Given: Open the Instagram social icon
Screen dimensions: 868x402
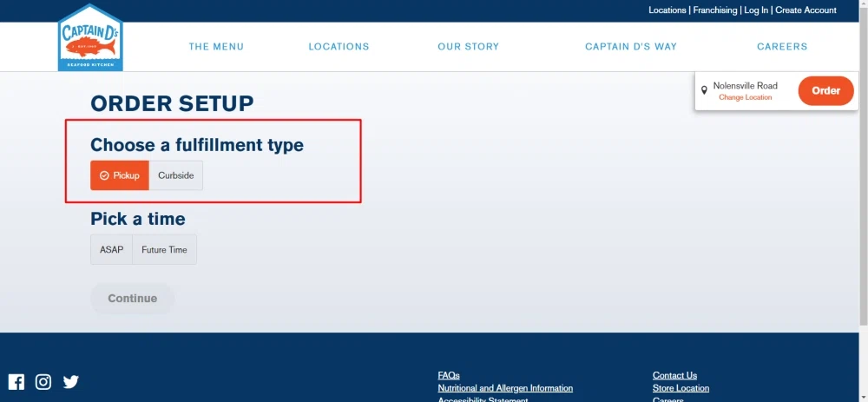Looking at the screenshot, I should pyautogui.click(x=43, y=381).
